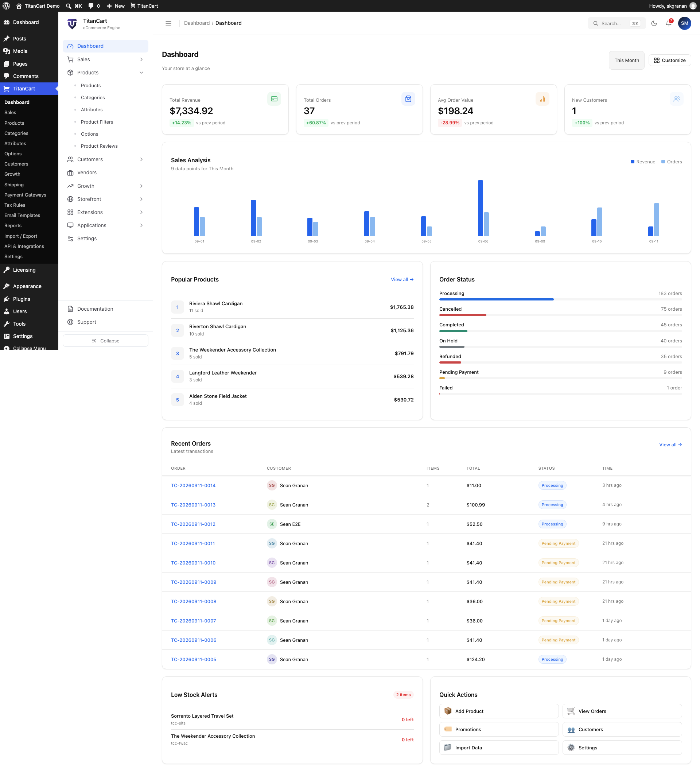Click the header Search field
Screen dimensions: 700x780
tap(617, 23)
